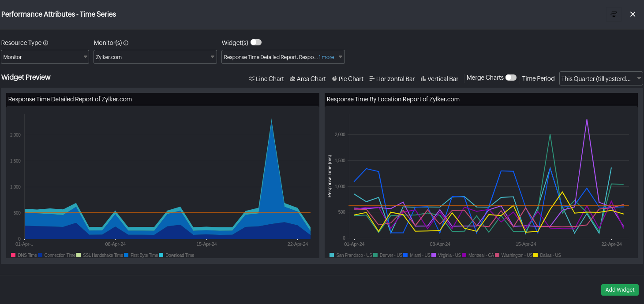Image resolution: width=644 pixels, height=304 pixels.
Task: Open the Time Period dropdown
Action: point(601,78)
